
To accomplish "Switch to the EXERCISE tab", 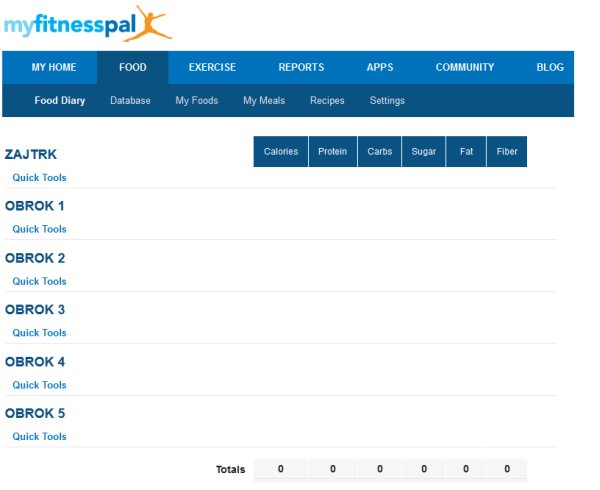I will 212,68.
